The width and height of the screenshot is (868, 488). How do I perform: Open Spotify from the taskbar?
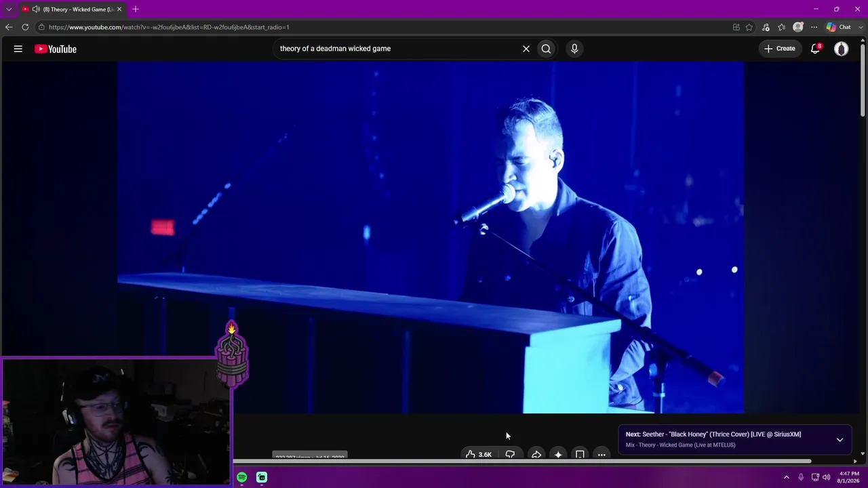pos(242,478)
